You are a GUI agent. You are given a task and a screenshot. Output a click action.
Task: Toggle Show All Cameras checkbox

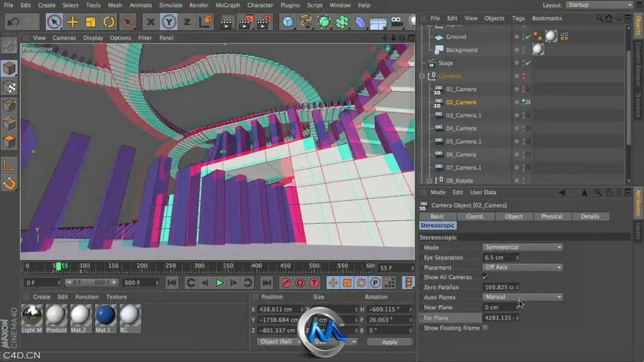(486, 277)
